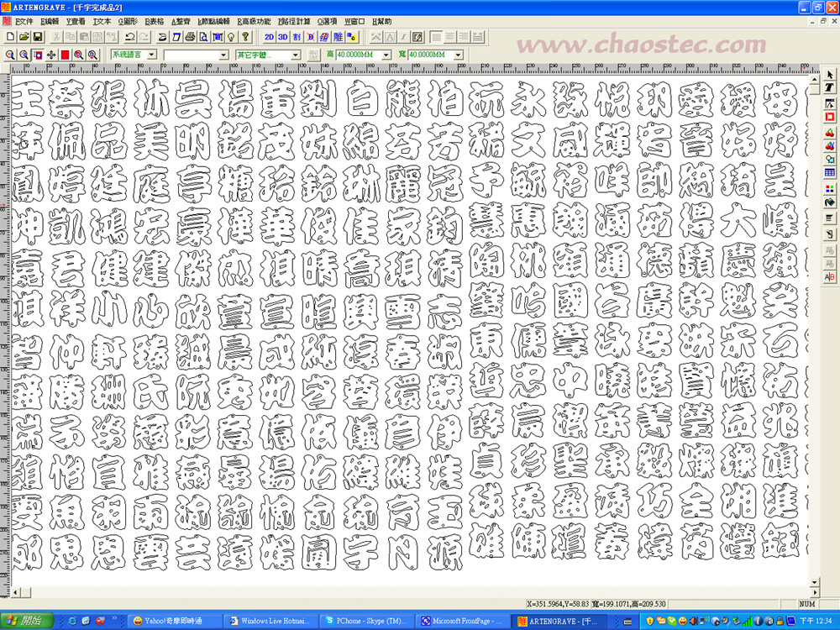Toggle the 2D view mode

[269, 37]
